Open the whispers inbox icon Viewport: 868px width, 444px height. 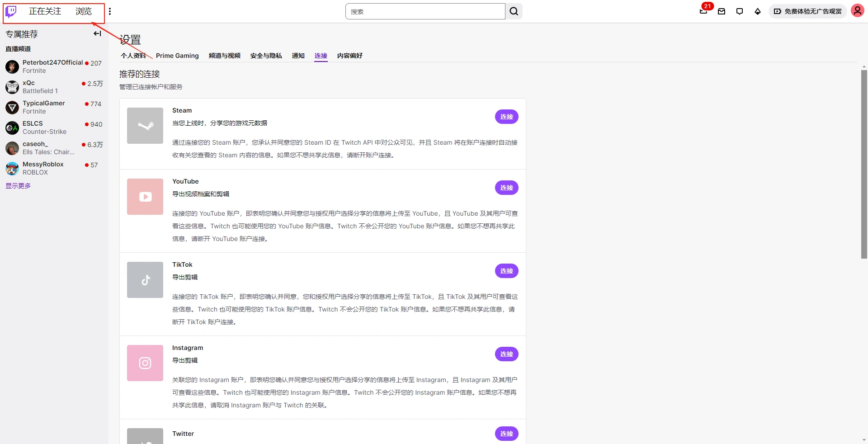coord(722,11)
